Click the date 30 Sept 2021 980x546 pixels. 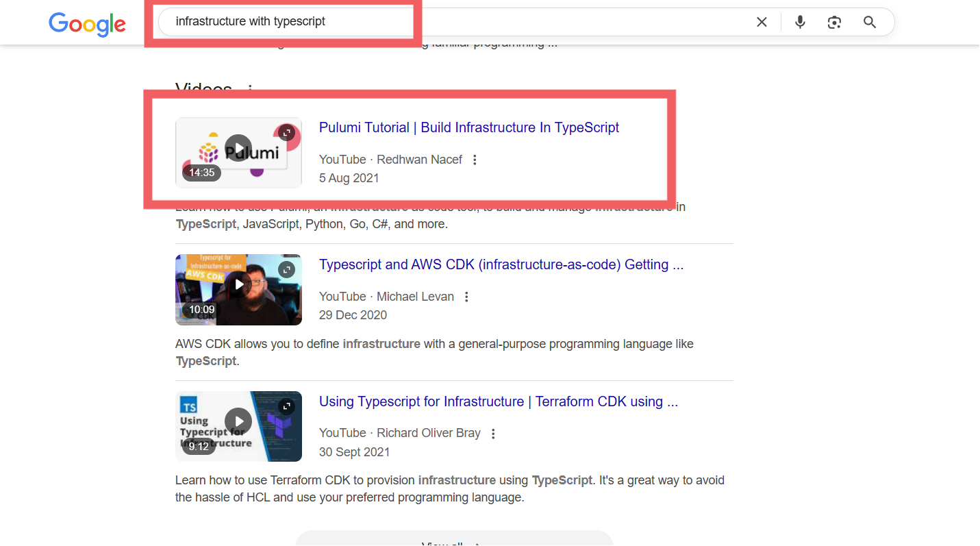(355, 452)
